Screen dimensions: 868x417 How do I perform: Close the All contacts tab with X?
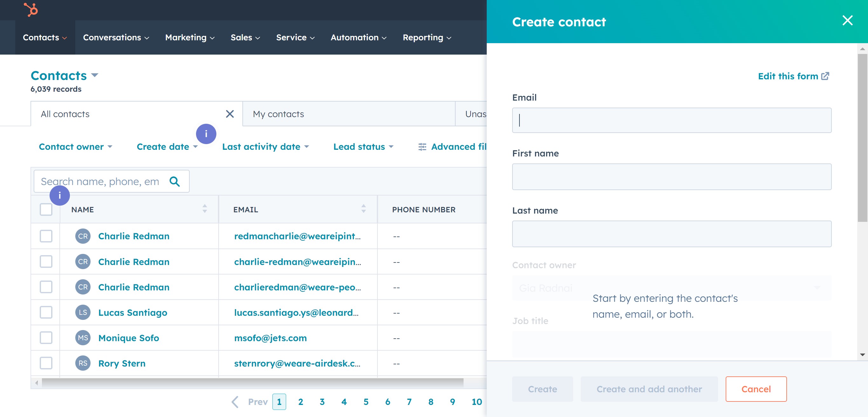230,114
